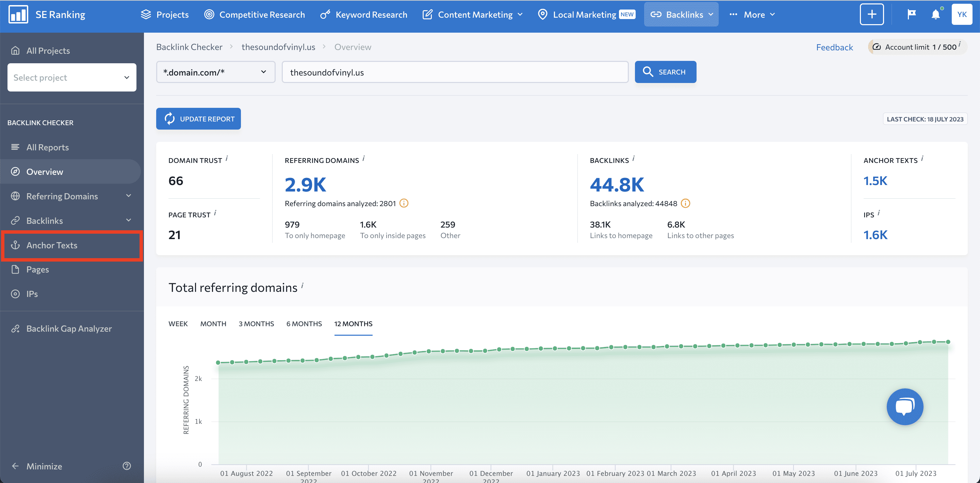
Task: Click the '6.8K' Links to other pages value
Action: click(676, 224)
